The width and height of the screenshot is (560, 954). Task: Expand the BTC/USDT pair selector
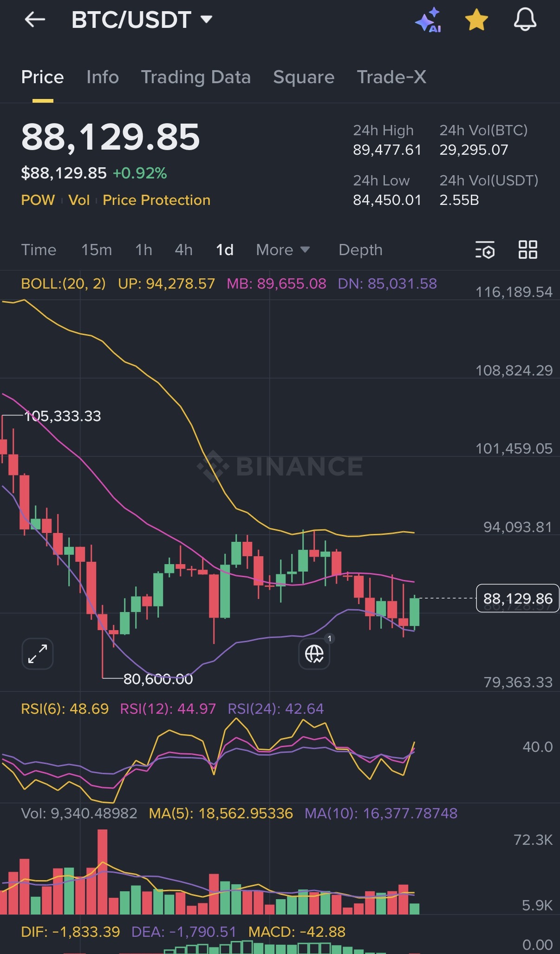pos(142,20)
